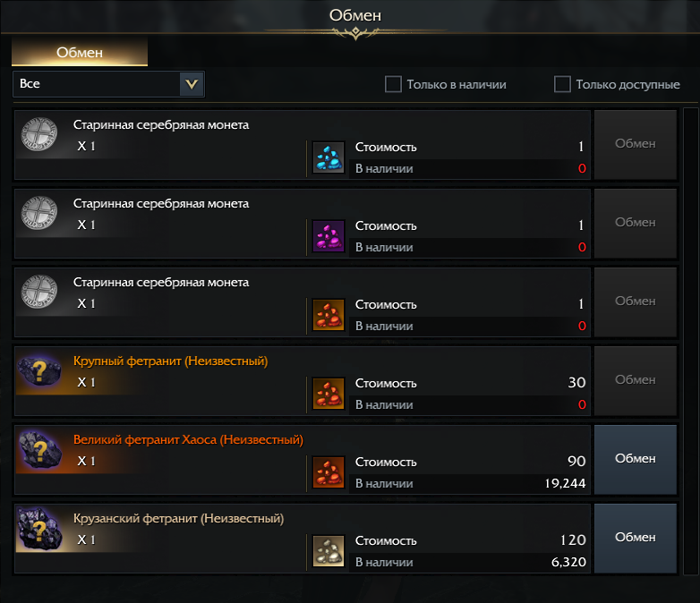700x603 pixels.
Task: Select the Обмен tab
Action: pos(80,52)
